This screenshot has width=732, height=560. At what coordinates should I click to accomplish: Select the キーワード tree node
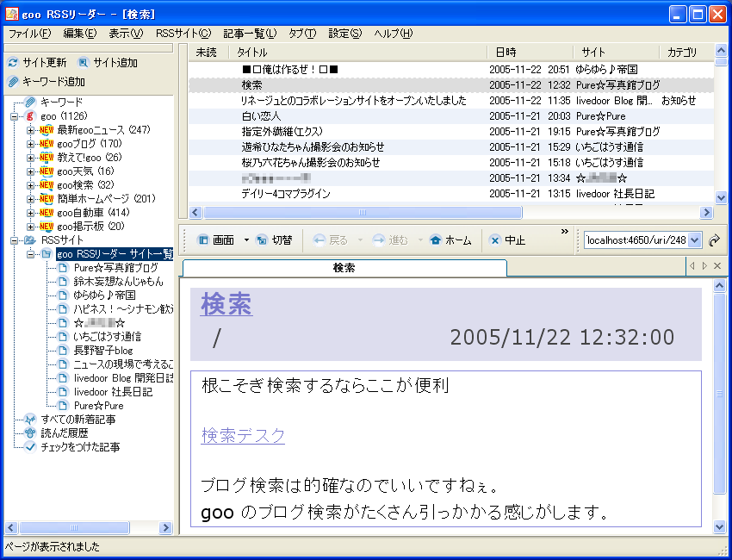(61, 102)
